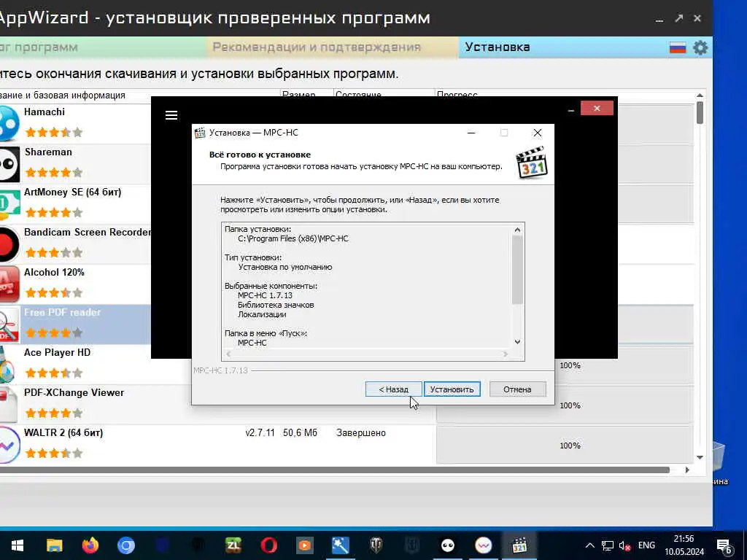
Task: Select Alcohol 120% in the list
Action: point(75,284)
